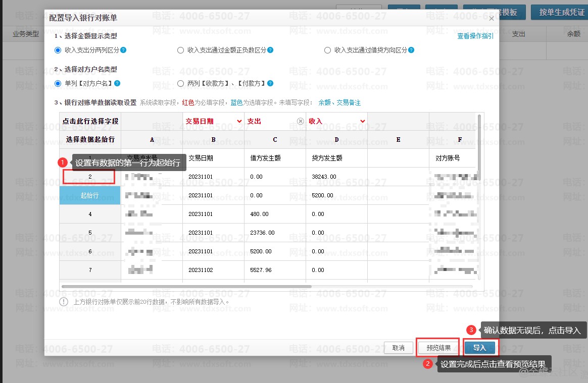Click the info icon beside the 20-row note

pyautogui.click(x=64, y=302)
